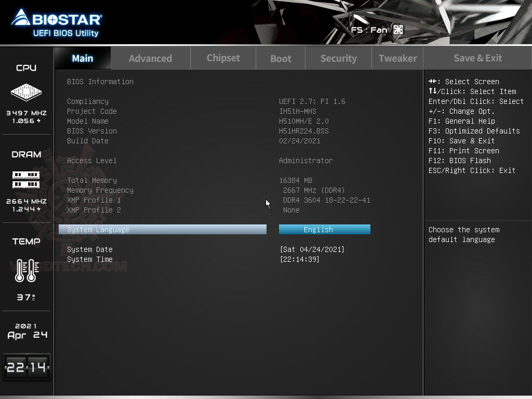The width and height of the screenshot is (532, 399).
Task: Click the F10: Save & Exit hint
Action: [x=461, y=141]
